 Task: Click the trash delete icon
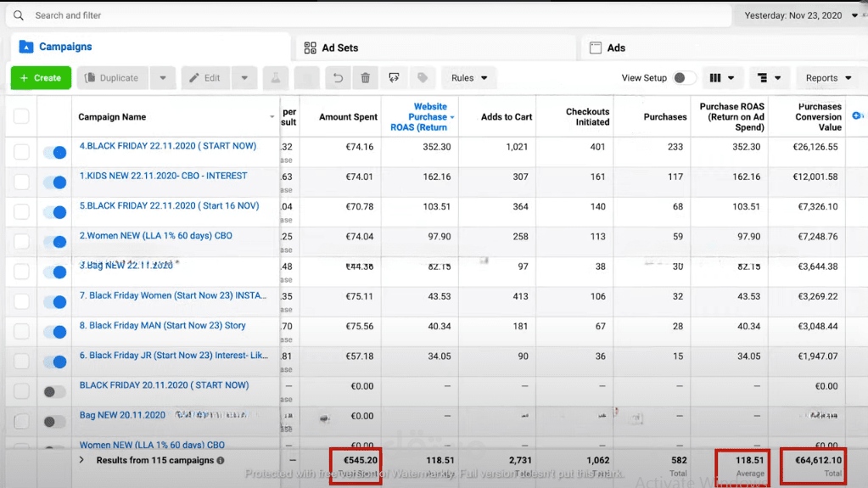[x=366, y=78]
